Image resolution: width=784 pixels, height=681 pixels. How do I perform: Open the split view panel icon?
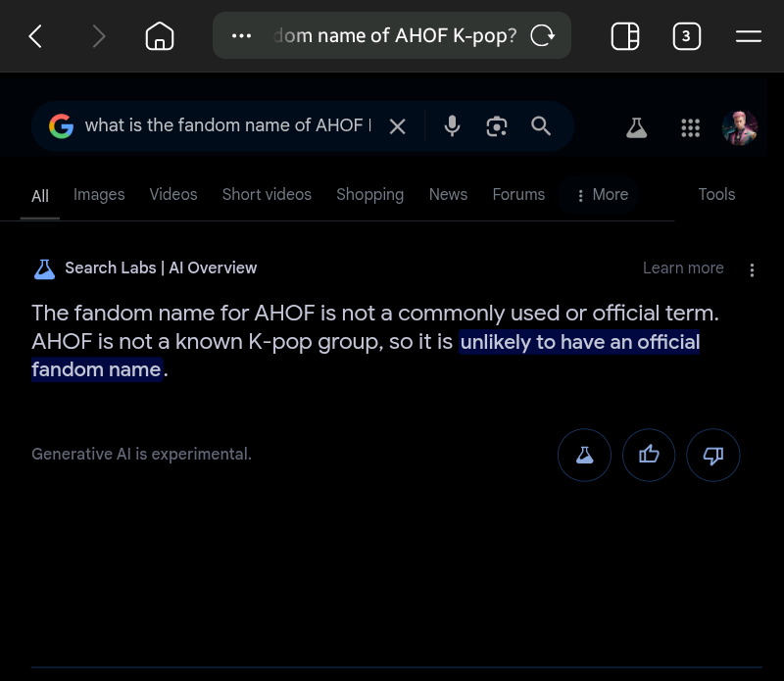(625, 37)
